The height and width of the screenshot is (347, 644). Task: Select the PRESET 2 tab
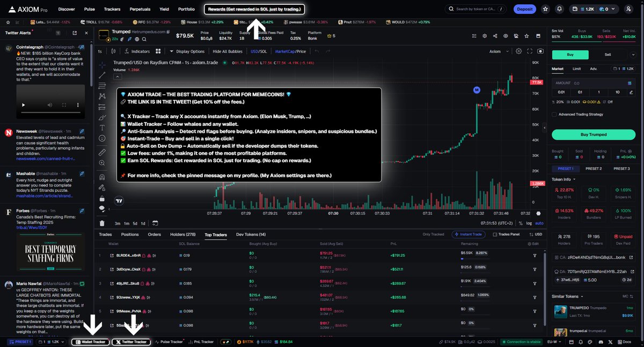[593, 168]
